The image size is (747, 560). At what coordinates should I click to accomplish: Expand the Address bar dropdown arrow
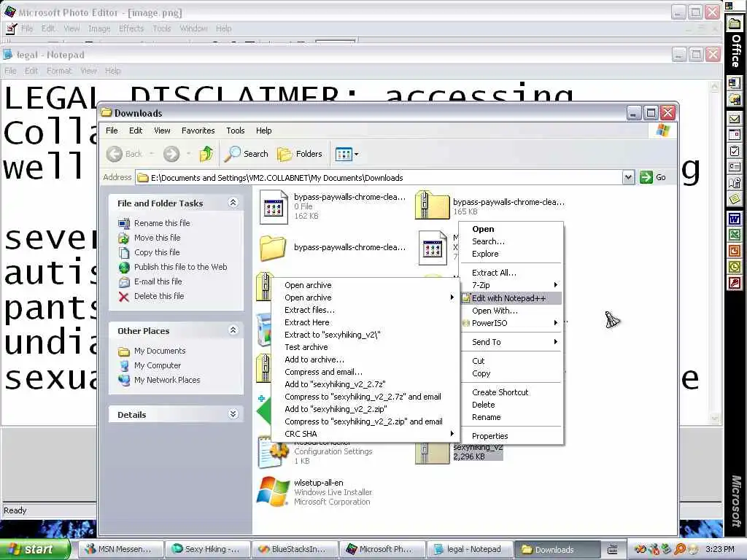coord(628,178)
